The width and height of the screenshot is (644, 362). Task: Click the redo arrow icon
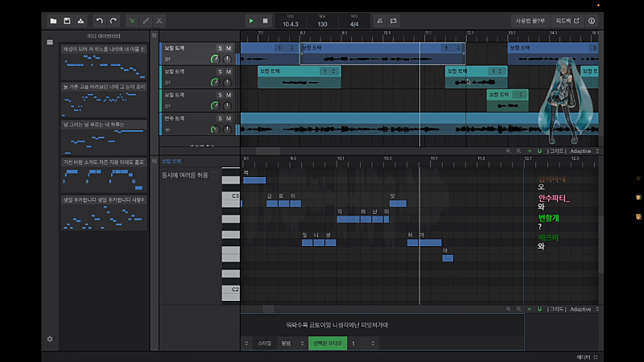114,20
